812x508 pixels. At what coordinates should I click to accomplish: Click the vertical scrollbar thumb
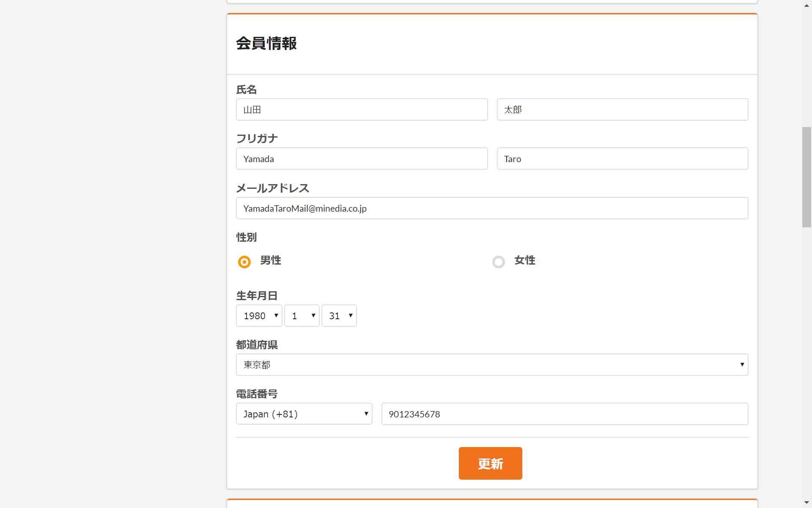[x=807, y=177]
